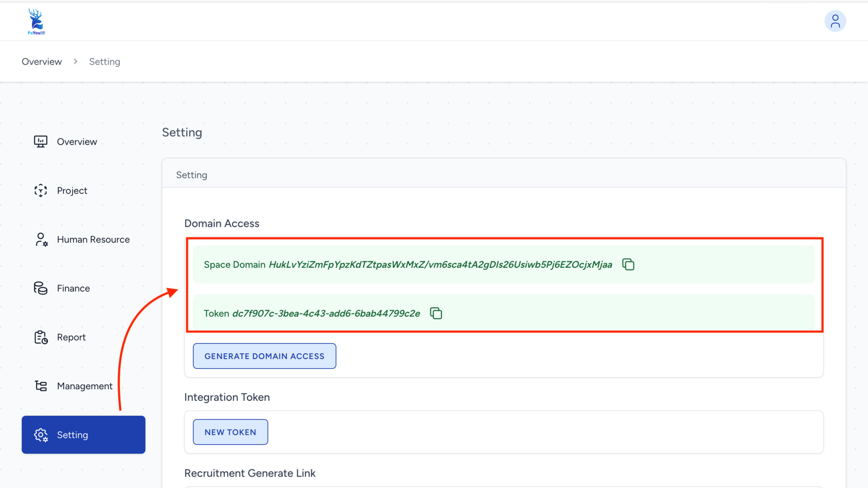Open the Human Resource menu item
The image size is (868, 488).
point(93,240)
